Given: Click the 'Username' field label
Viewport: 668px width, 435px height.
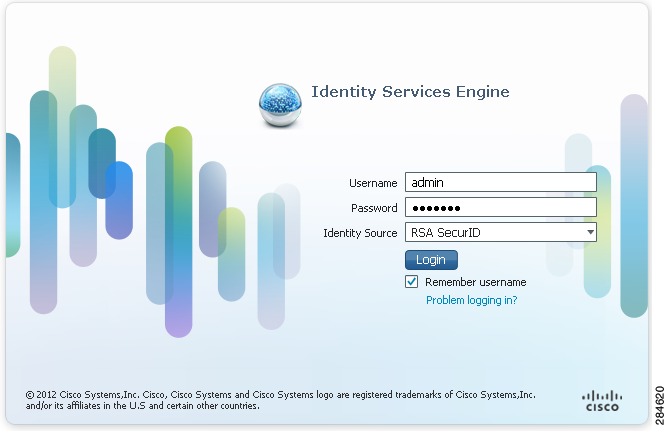Looking at the screenshot, I should (x=373, y=183).
